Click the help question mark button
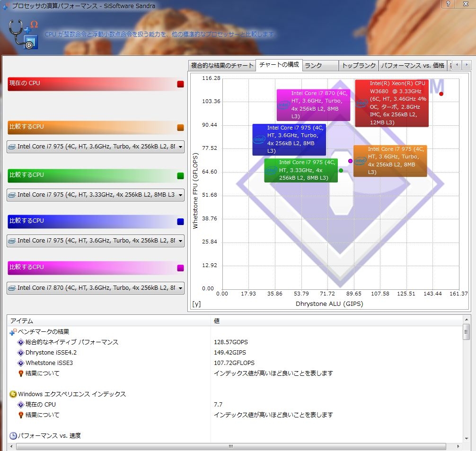476x451 pixels. (x=448, y=4)
